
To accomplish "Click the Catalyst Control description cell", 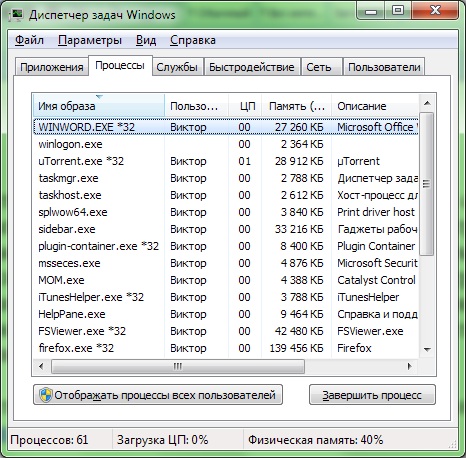I will (x=376, y=280).
